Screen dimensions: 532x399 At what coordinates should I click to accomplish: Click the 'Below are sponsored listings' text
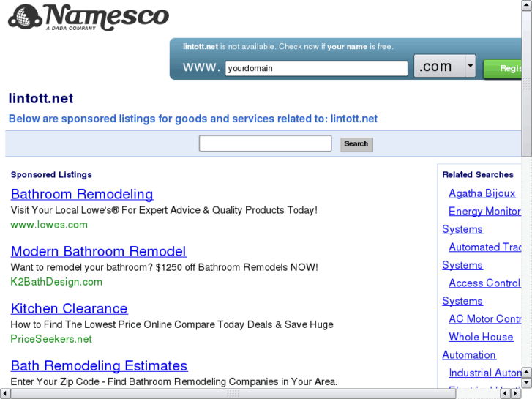[192, 119]
